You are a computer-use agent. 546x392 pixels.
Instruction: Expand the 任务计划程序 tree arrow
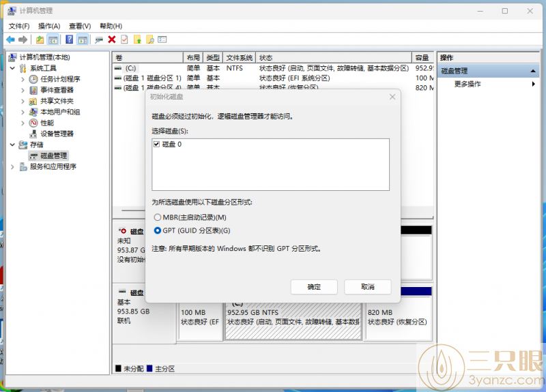(23, 79)
